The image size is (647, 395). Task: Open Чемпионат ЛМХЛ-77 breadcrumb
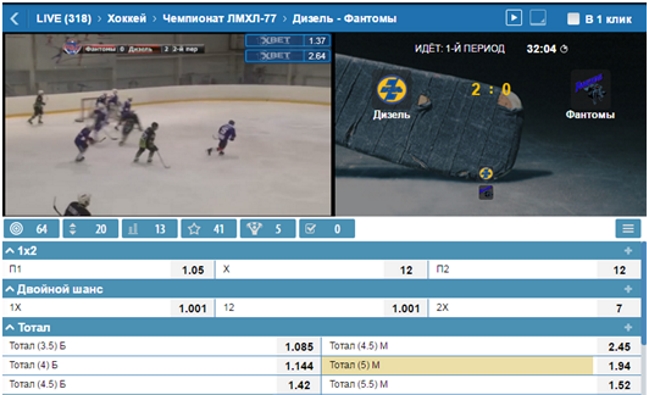pyautogui.click(x=220, y=19)
